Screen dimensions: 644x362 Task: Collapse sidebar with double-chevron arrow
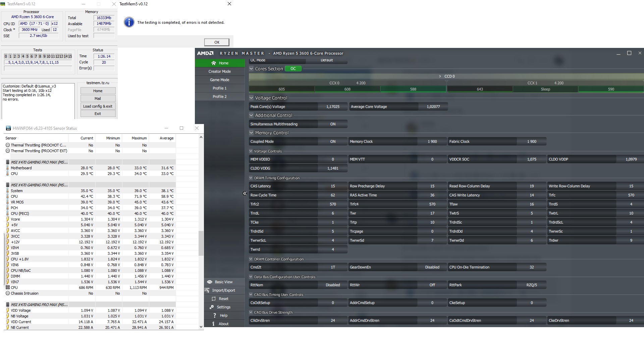245,193
